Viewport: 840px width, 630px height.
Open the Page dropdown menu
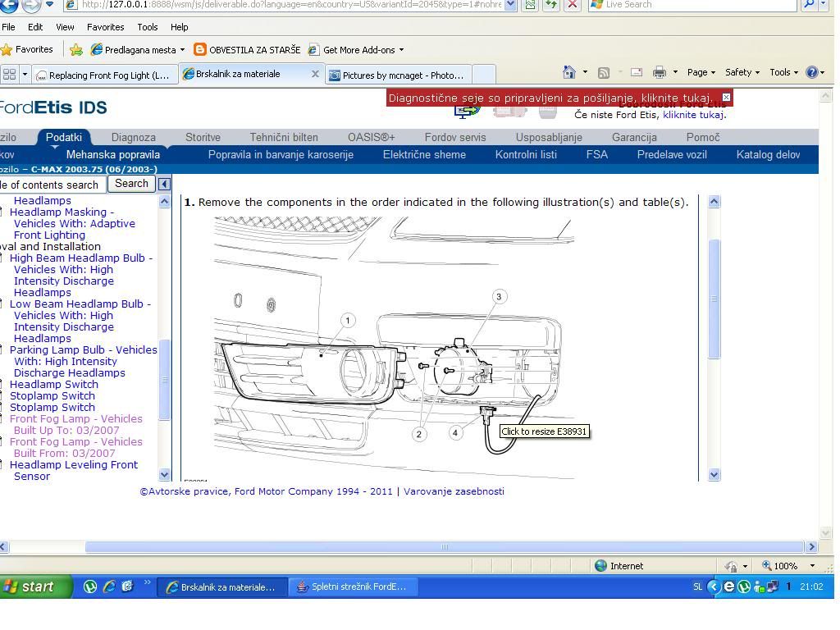pyautogui.click(x=701, y=72)
